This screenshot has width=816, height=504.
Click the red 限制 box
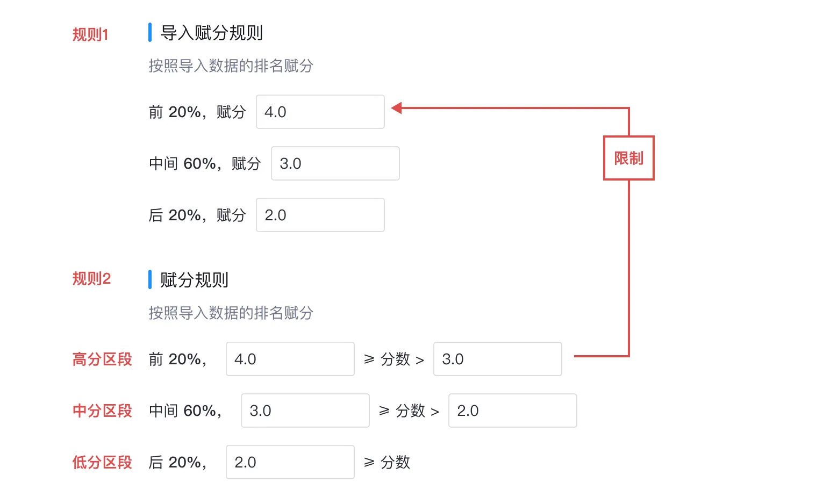[x=629, y=158]
